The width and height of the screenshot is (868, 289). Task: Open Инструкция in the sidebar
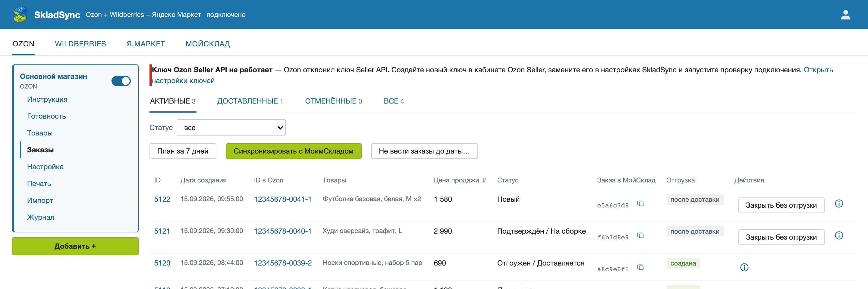pyautogui.click(x=47, y=100)
